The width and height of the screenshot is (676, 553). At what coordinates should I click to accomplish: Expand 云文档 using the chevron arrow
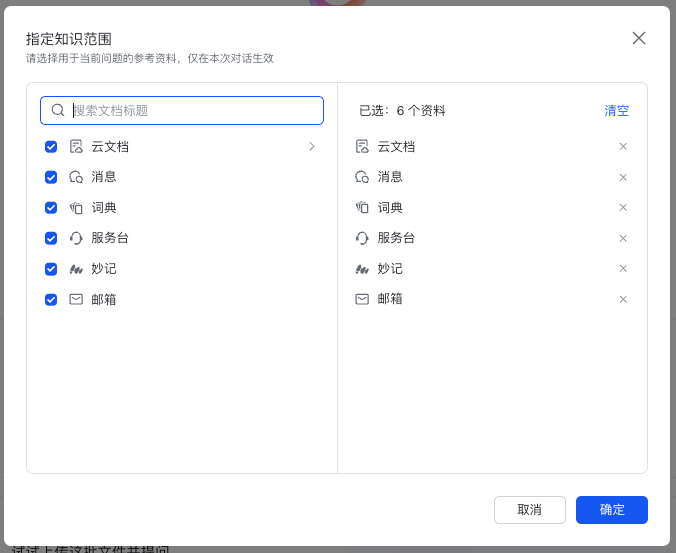311,146
